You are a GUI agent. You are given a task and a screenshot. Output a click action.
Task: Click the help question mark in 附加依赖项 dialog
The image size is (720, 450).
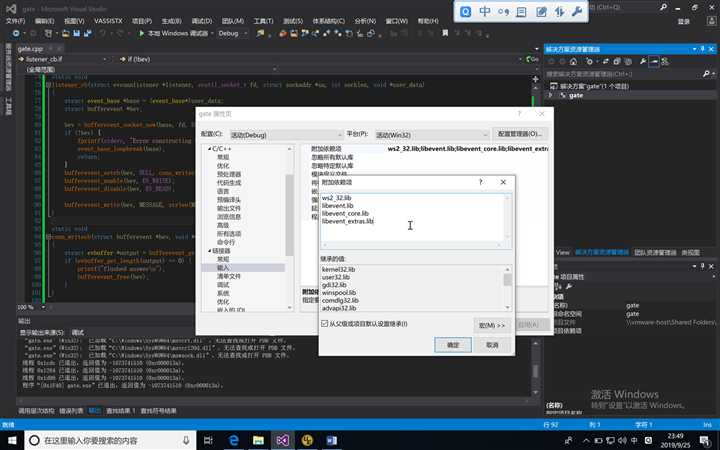(481, 182)
